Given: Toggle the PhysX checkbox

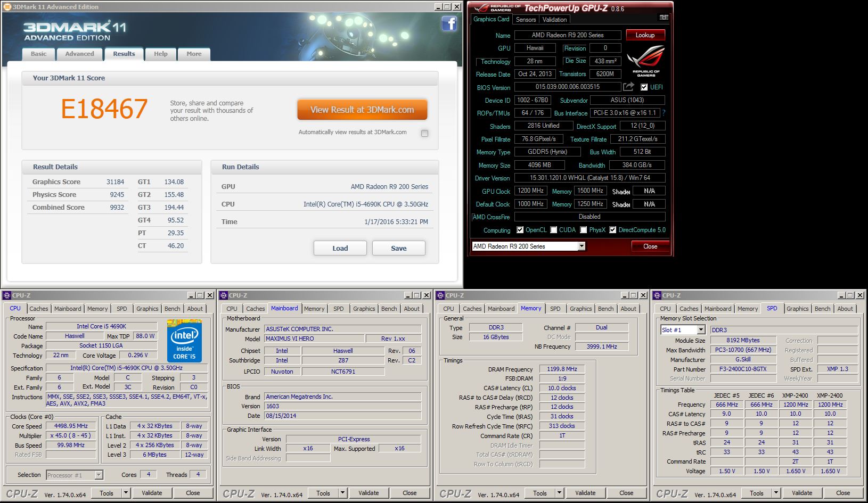Looking at the screenshot, I should click(x=584, y=230).
